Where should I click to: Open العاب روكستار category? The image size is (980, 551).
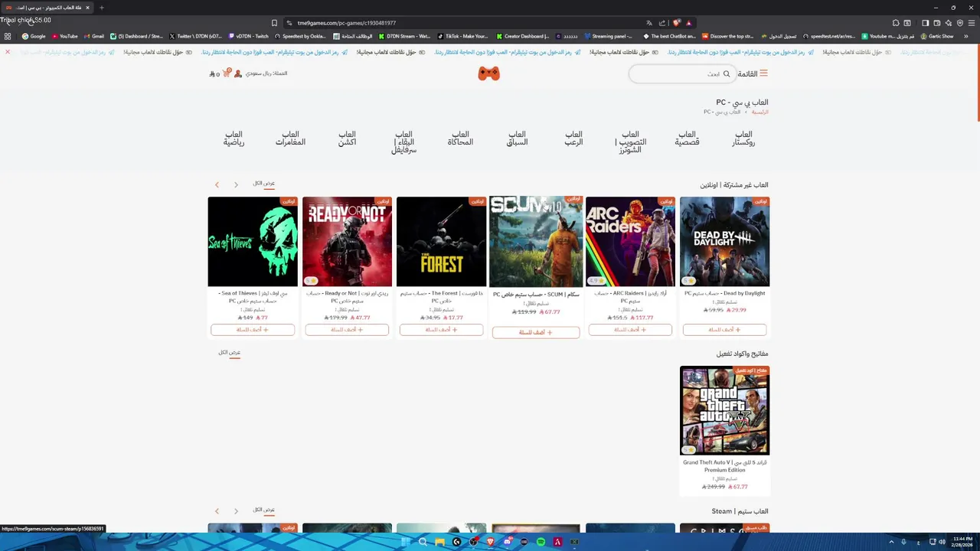point(743,139)
